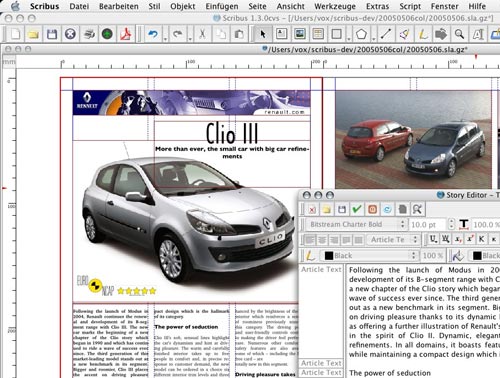
Task: Select the Insert Image Frame tool
Action: click(300, 34)
